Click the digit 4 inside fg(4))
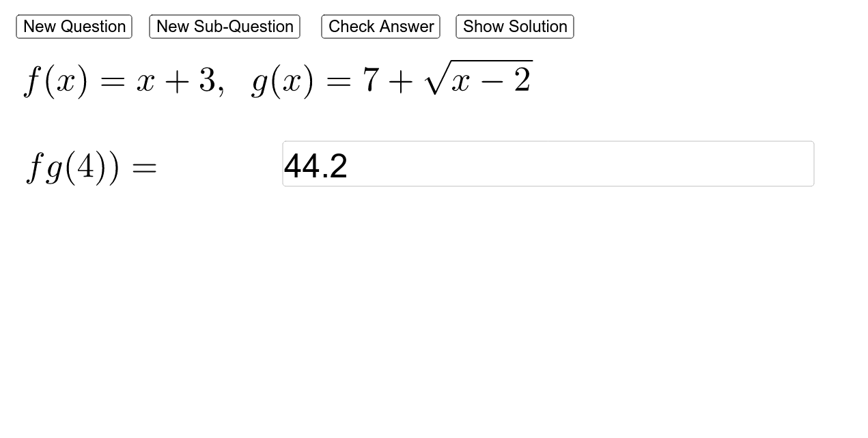Image resolution: width=868 pixels, height=438 pixels. pos(85,166)
